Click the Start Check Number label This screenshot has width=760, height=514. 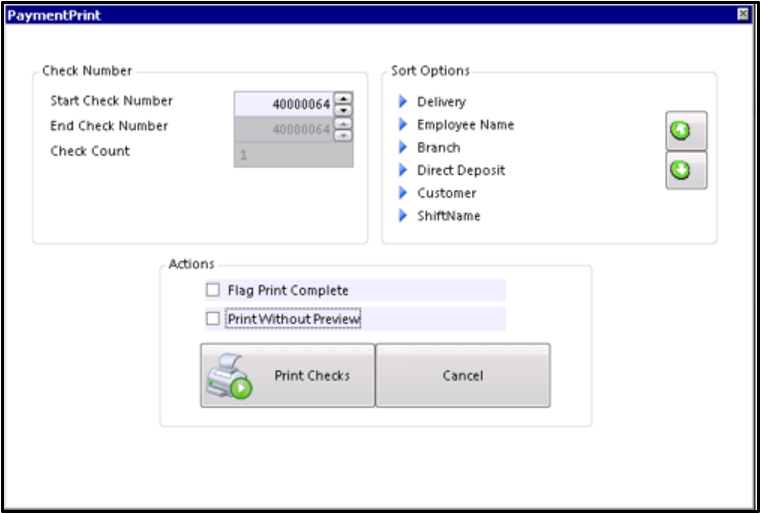[111, 101]
